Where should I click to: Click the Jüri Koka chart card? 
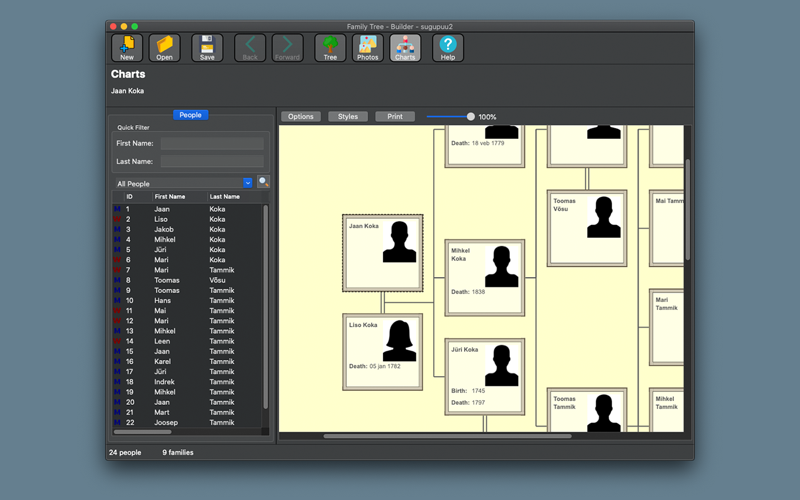click(x=485, y=377)
